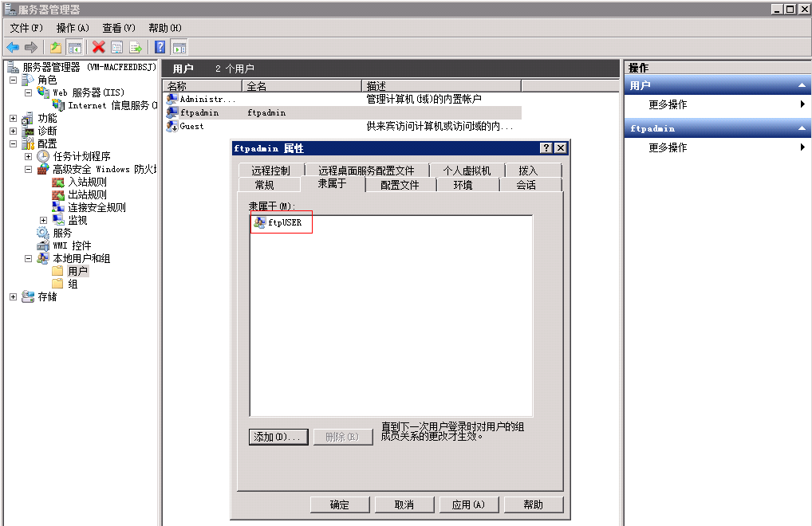Toggle the action pane toolbar icon
This screenshot has height=526, width=812.
pyautogui.click(x=179, y=48)
